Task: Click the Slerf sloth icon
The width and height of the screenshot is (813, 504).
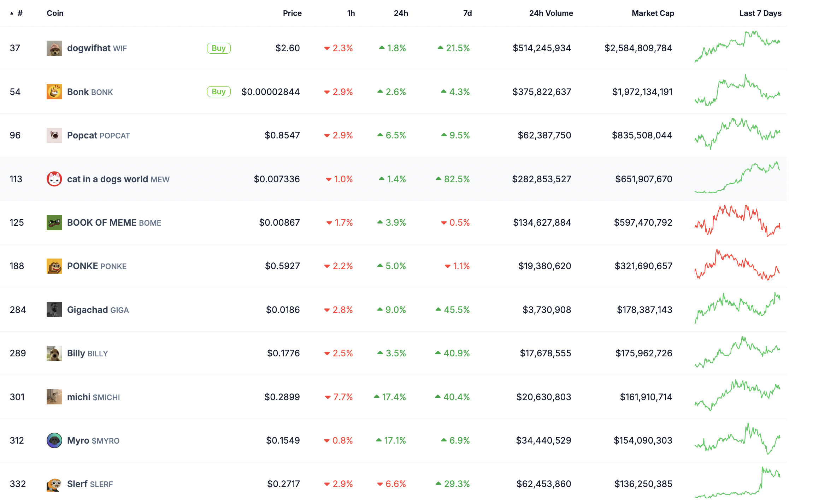Action: [54, 484]
